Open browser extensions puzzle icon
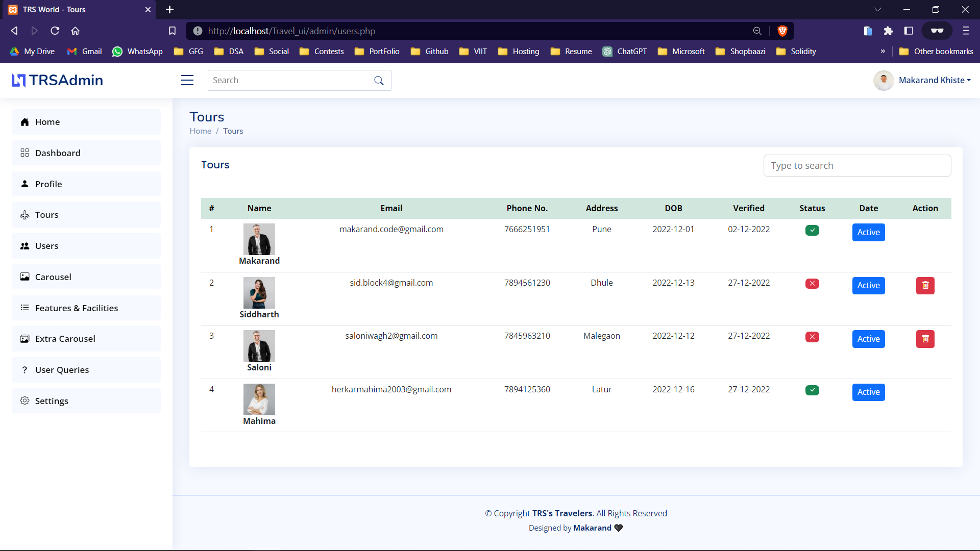Image resolution: width=980 pixels, height=551 pixels. click(888, 31)
